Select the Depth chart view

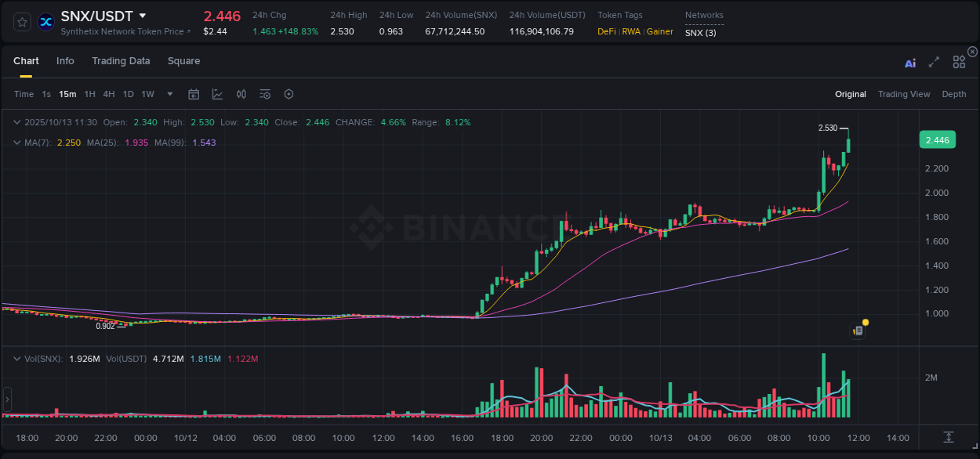tap(953, 94)
